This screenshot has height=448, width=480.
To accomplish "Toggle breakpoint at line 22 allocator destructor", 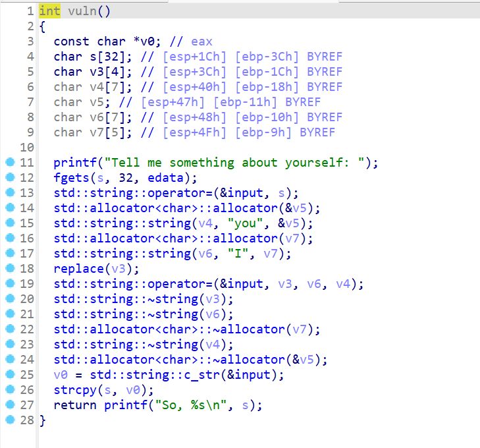I will [x=9, y=329].
